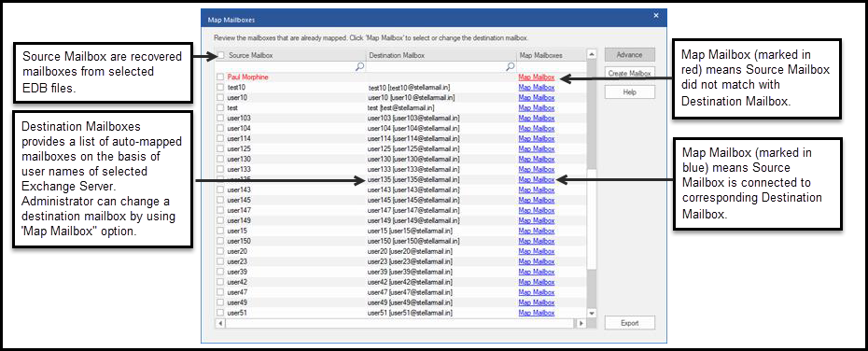Screen dimensions: 868x351
Task: Click the Destination Mailbox search magnifier icon
Action: tap(511, 66)
